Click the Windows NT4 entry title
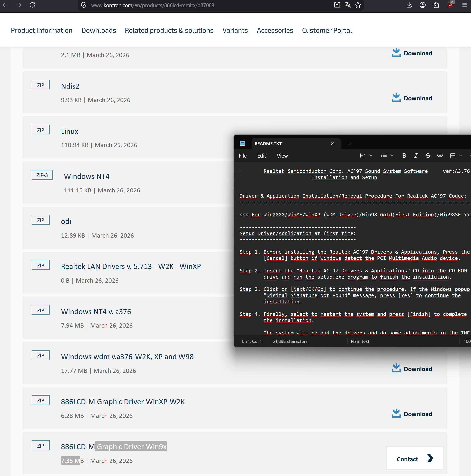 point(87,176)
